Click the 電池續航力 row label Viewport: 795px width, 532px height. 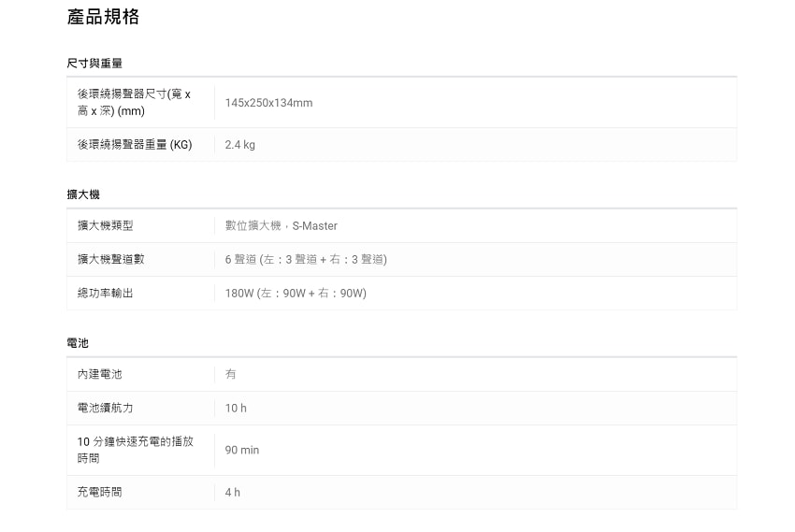[x=105, y=408]
